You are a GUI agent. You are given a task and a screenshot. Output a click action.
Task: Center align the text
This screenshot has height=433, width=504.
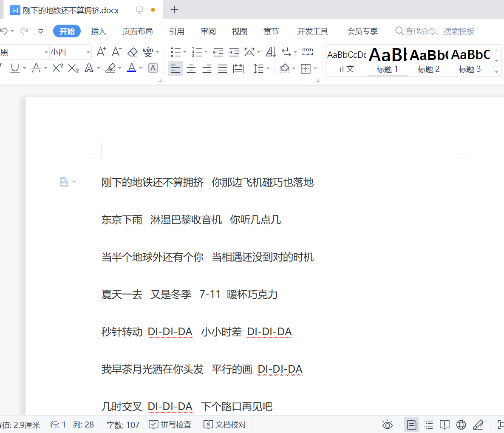click(x=191, y=68)
